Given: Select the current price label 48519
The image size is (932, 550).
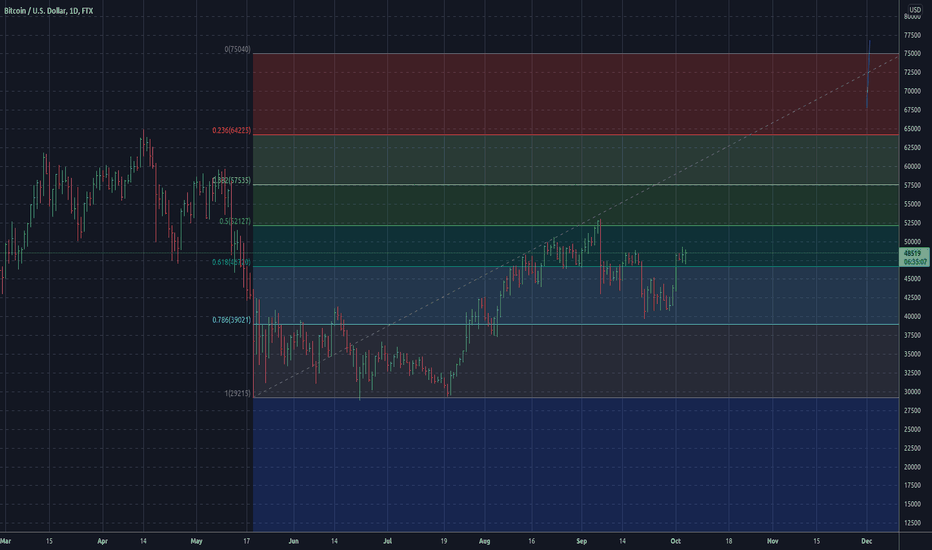Looking at the screenshot, I should (x=912, y=253).
